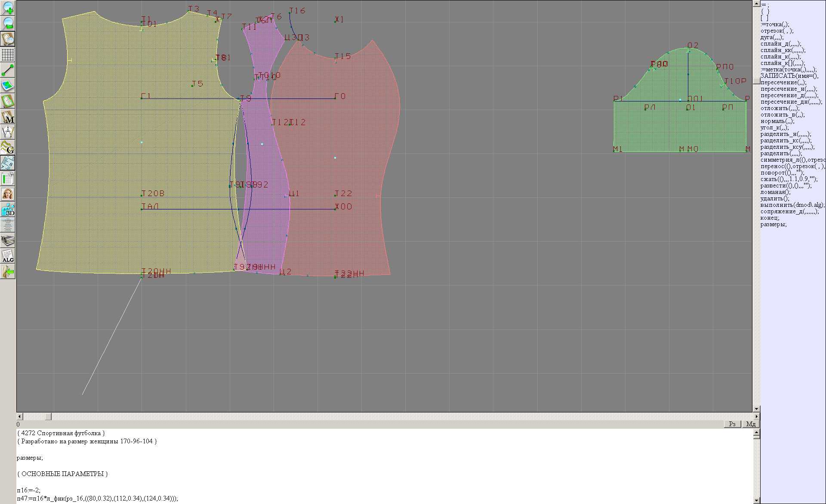Click the compass measuring tool icon
Image resolution: width=826 pixels, height=504 pixels.
pyautogui.click(x=8, y=132)
